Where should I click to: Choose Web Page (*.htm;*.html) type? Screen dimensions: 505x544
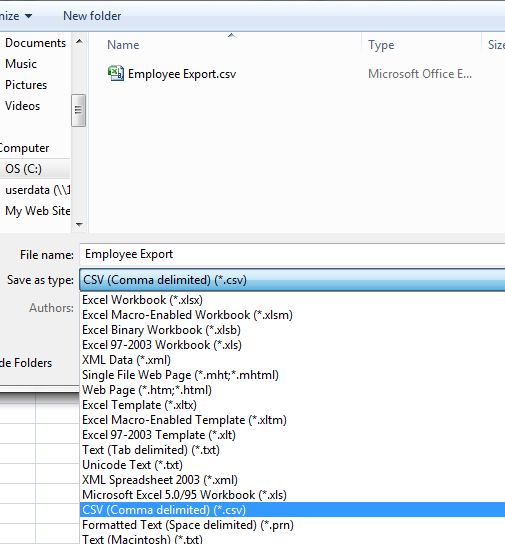tap(292, 390)
